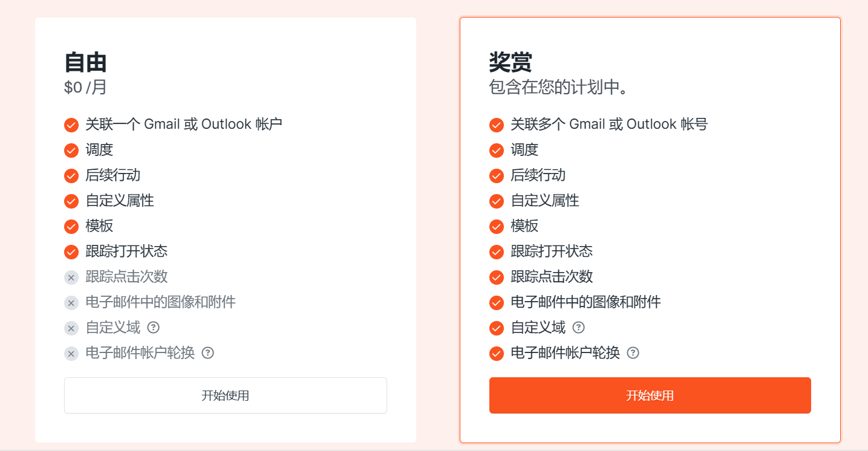Click the gray X icon next to 跟踪点击次数
The width and height of the screenshot is (868, 451).
[71, 277]
